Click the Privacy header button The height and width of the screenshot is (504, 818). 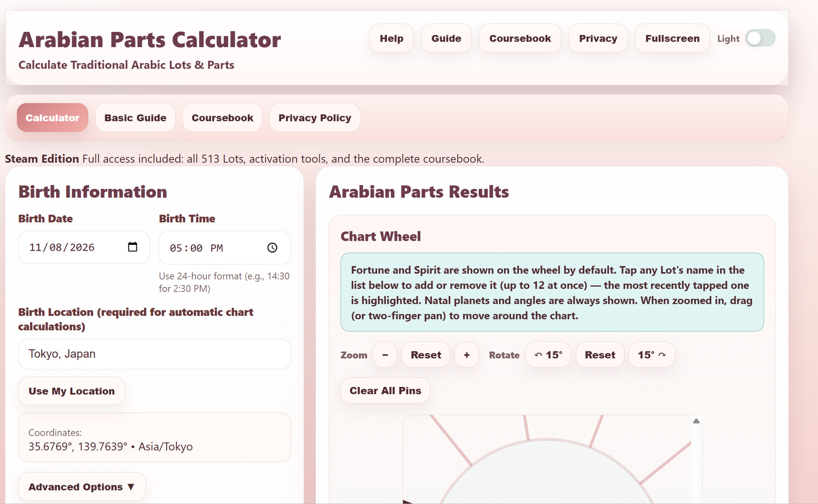pyautogui.click(x=598, y=38)
